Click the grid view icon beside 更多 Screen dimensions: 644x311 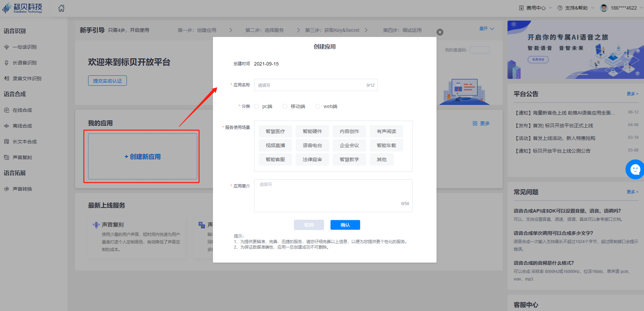[x=475, y=123]
